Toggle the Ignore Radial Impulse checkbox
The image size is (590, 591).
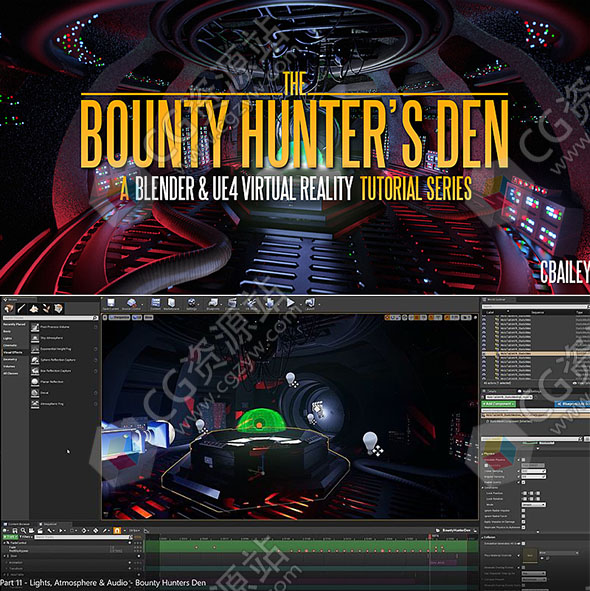(523, 511)
